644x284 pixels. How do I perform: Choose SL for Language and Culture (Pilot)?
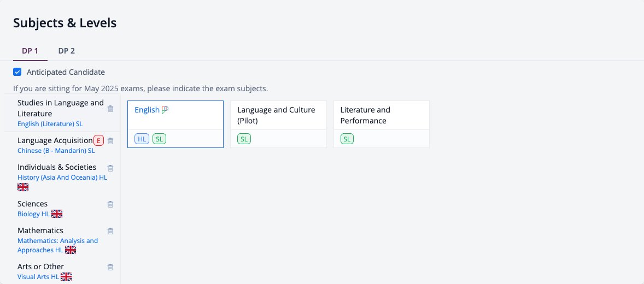point(244,139)
